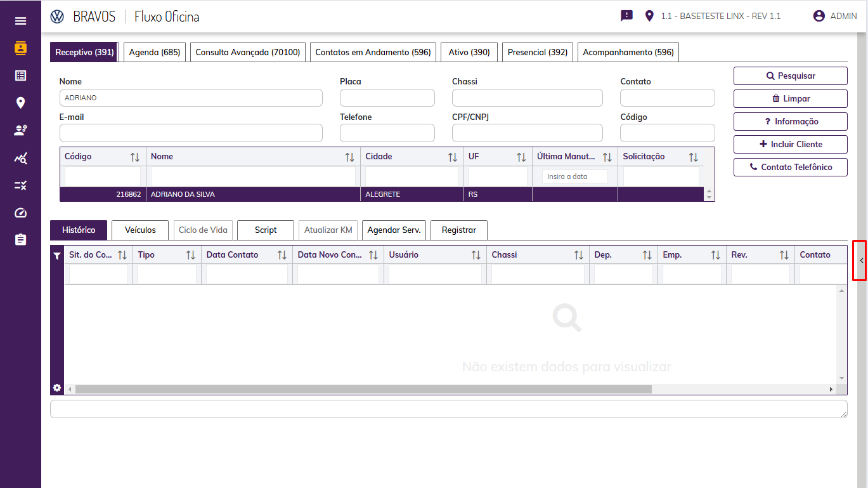Sort customer grid by Última Manut.
This screenshot has height=488, width=868.
tap(607, 157)
